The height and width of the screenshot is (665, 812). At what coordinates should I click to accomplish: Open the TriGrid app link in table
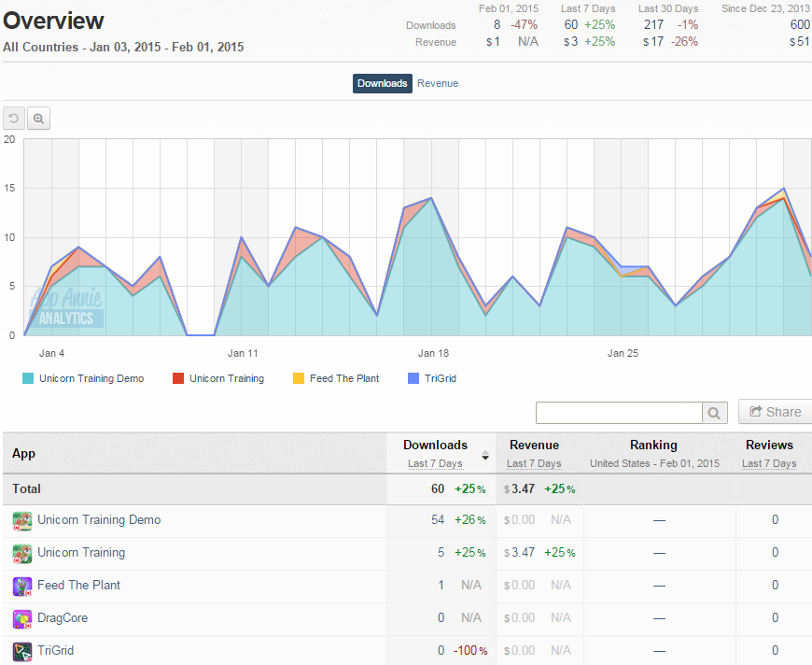[x=55, y=650]
